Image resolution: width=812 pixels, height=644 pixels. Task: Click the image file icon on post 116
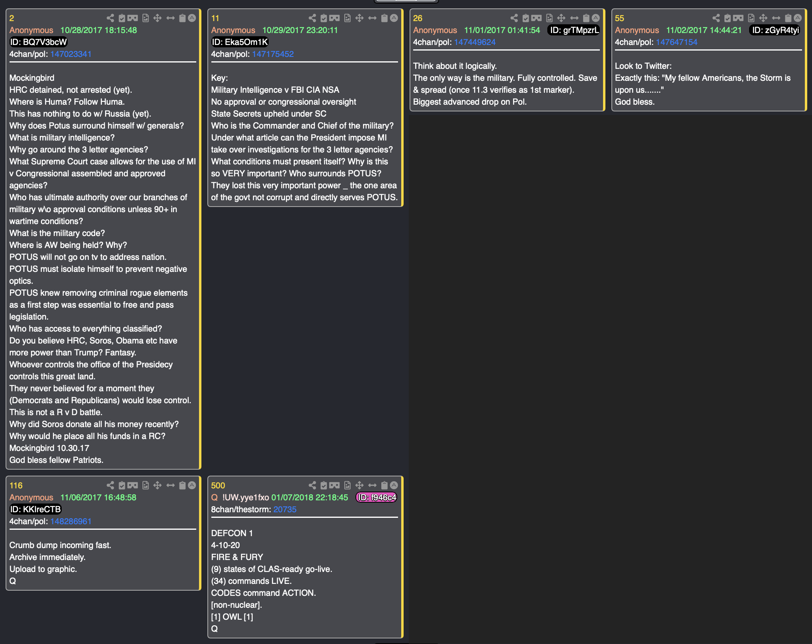[x=146, y=485]
